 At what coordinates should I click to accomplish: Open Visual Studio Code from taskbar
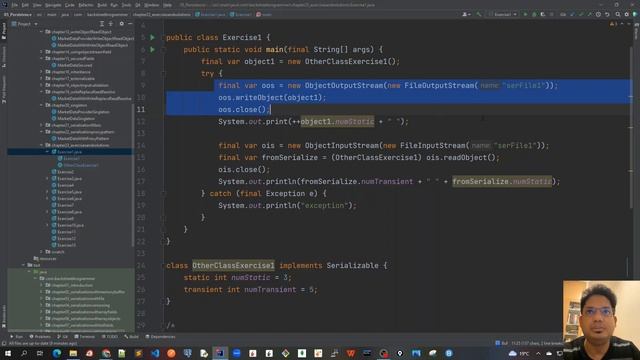click(x=155, y=353)
